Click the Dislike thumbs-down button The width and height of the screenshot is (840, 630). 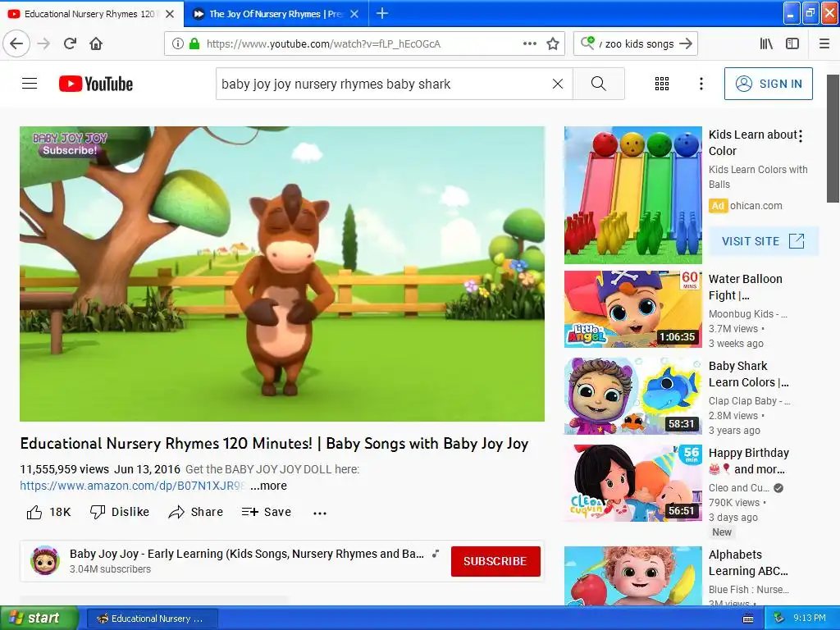tap(120, 512)
